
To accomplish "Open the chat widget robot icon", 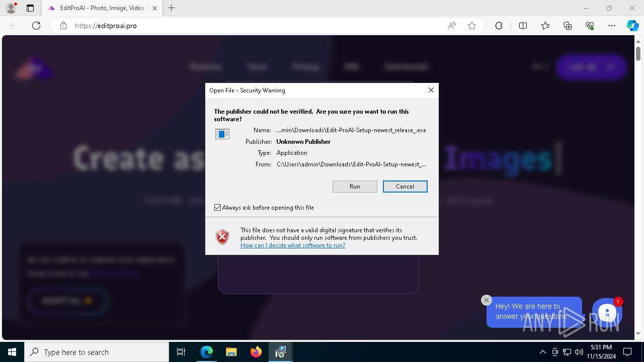I will [607, 313].
